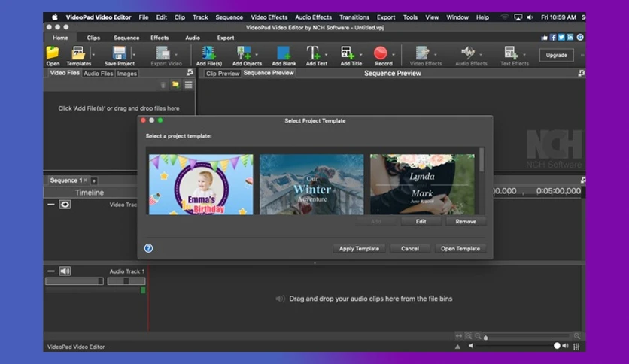Image resolution: width=629 pixels, height=364 pixels.
Task: Select the Lynda and Mark wedding template
Action: (422, 184)
